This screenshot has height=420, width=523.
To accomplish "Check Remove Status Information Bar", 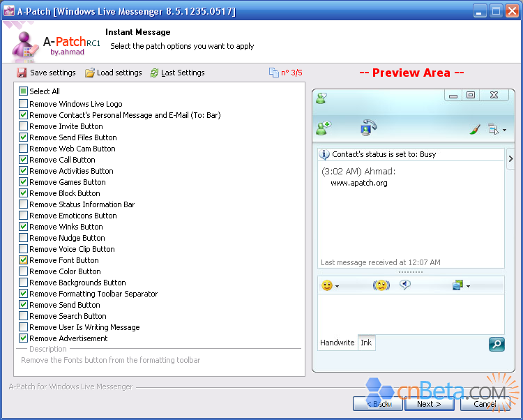I will point(23,204).
